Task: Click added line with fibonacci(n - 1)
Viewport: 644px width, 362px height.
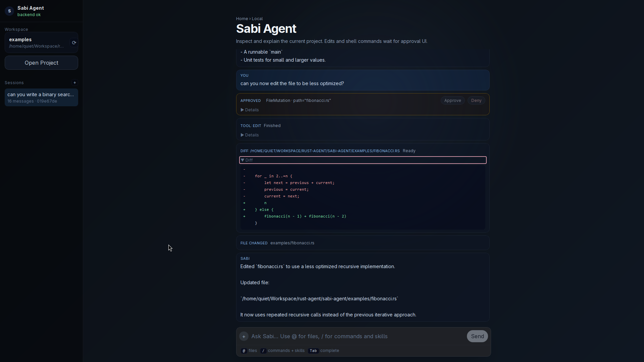Action: click(305, 216)
